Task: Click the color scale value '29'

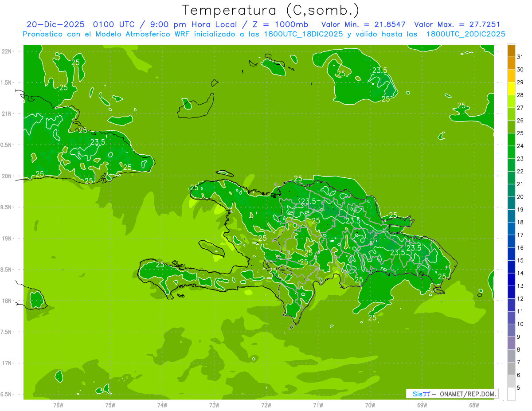Action: (x=520, y=82)
